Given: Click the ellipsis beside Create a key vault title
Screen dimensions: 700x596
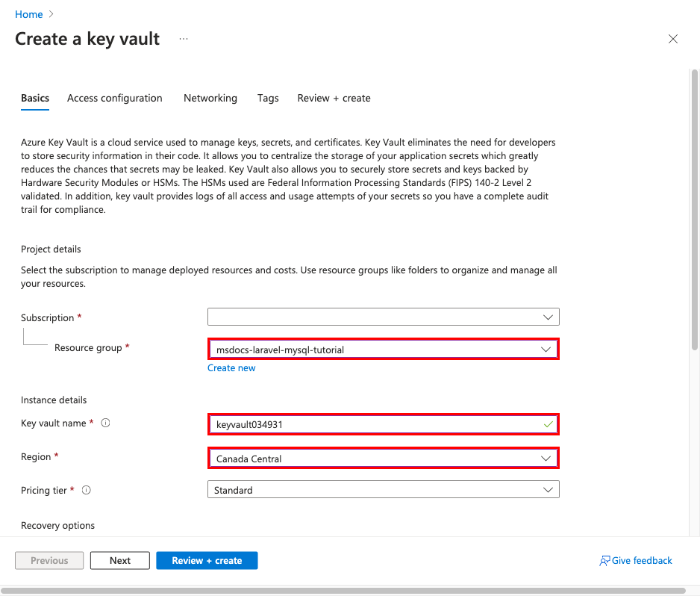Looking at the screenshot, I should coord(184,39).
